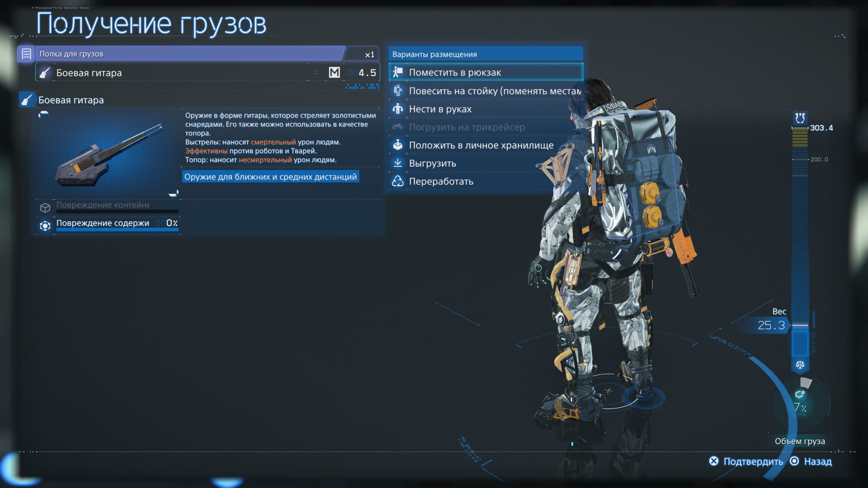This screenshot has height=488, width=868.
Task: Choose 'Повесить на стойку' option
Action: [x=486, y=91]
